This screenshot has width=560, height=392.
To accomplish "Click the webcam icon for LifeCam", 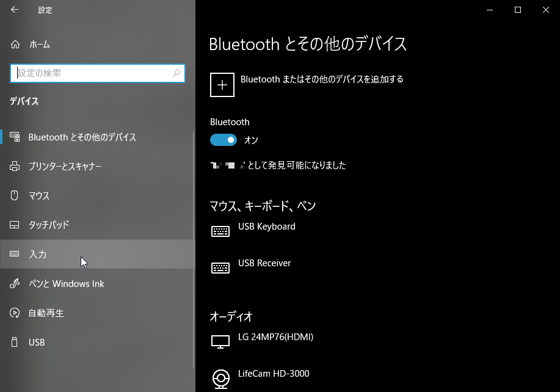I will (x=221, y=379).
